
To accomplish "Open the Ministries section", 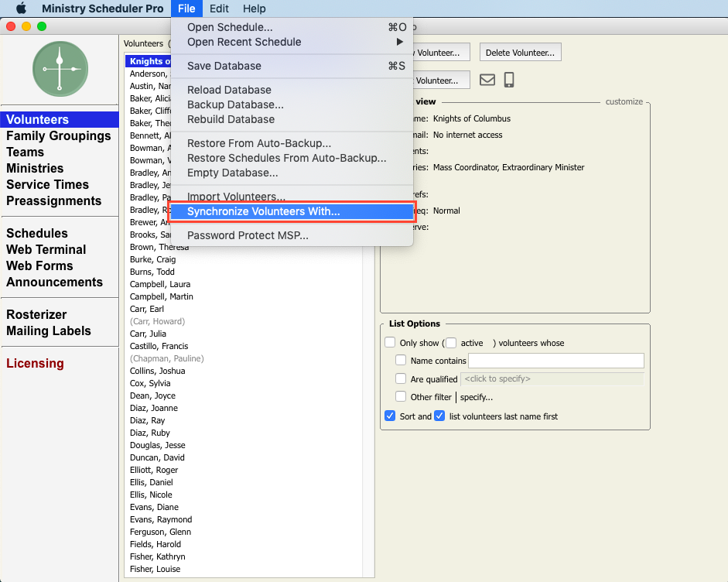I will pyautogui.click(x=35, y=168).
